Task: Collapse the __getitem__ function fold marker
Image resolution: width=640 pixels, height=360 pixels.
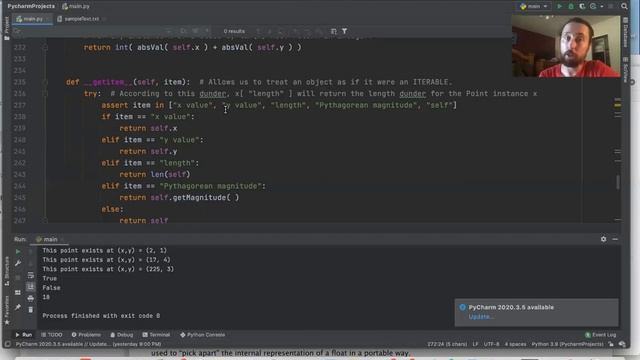Action: pos(45,82)
